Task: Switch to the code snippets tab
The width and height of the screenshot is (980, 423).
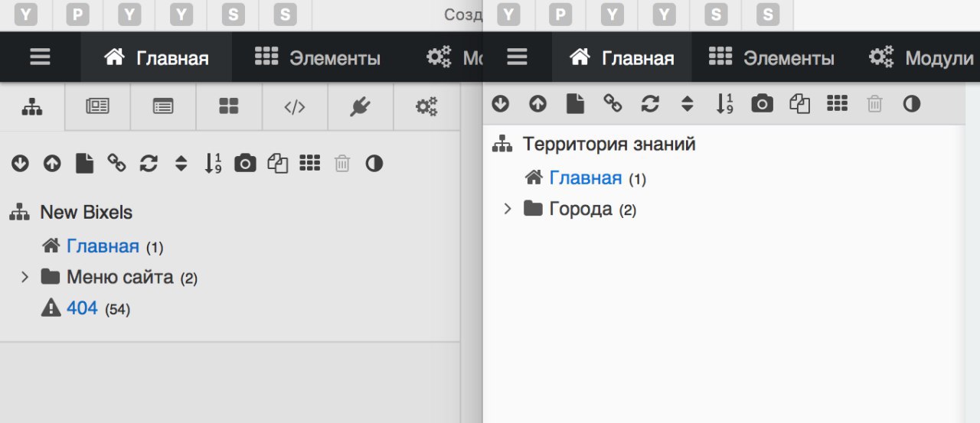Action: 295,107
